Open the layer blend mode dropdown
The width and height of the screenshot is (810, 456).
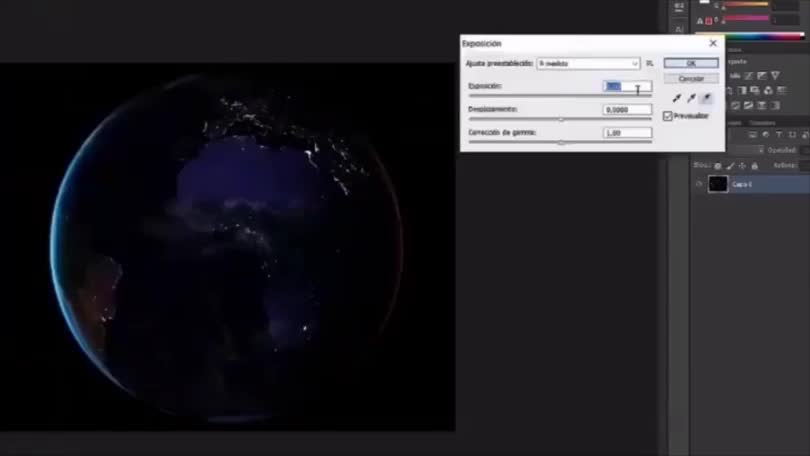pyautogui.click(x=744, y=150)
